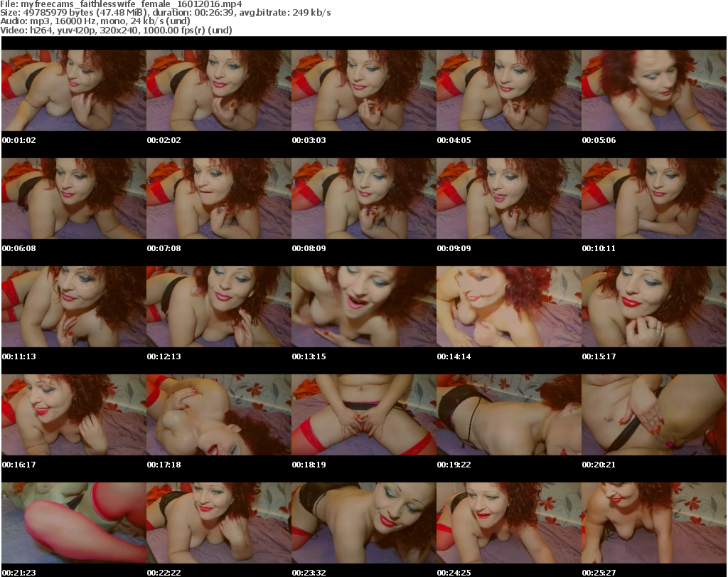Click the 00:02:02 timestamp label
The width and height of the screenshot is (728, 577).
point(164,140)
